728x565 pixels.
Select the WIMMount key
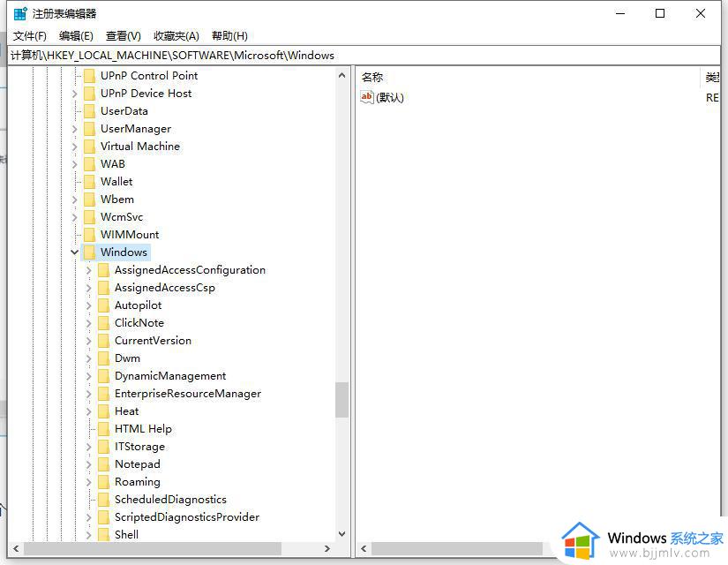coord(130,235)
